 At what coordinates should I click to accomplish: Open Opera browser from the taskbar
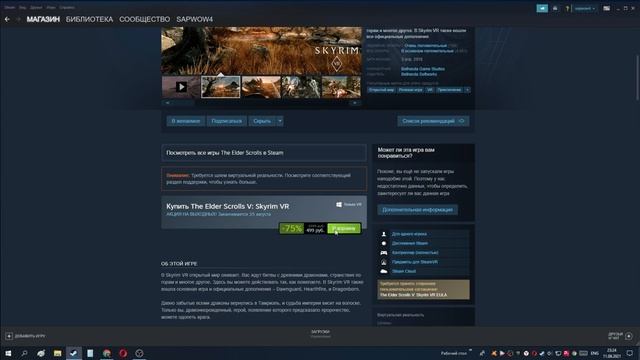(x=123, y=353)
